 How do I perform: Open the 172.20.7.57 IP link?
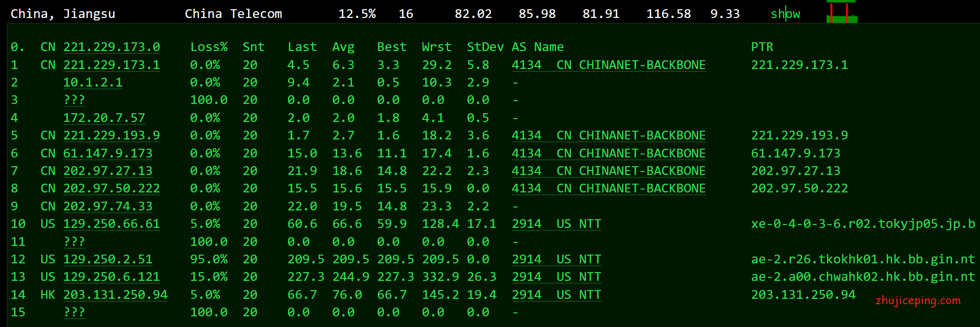pos(104,118)
